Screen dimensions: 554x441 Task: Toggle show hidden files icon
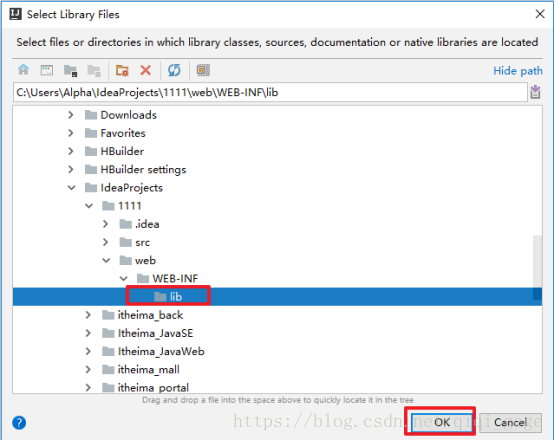(203, 70)
